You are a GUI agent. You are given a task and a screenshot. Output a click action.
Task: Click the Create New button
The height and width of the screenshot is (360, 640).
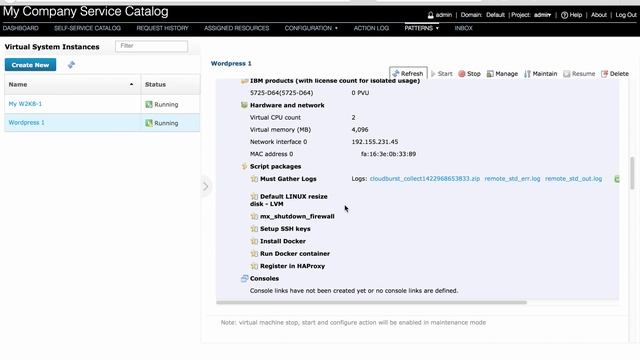click(31, 64)
